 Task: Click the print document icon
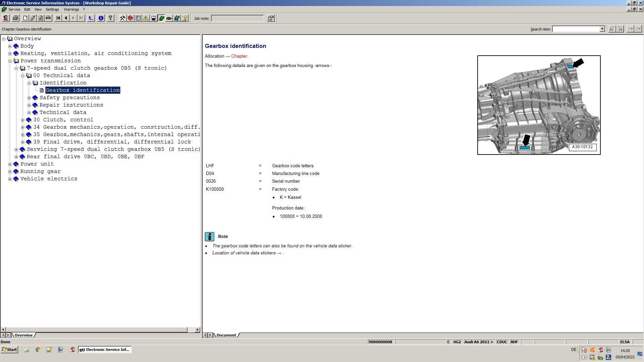coord(15,18)
